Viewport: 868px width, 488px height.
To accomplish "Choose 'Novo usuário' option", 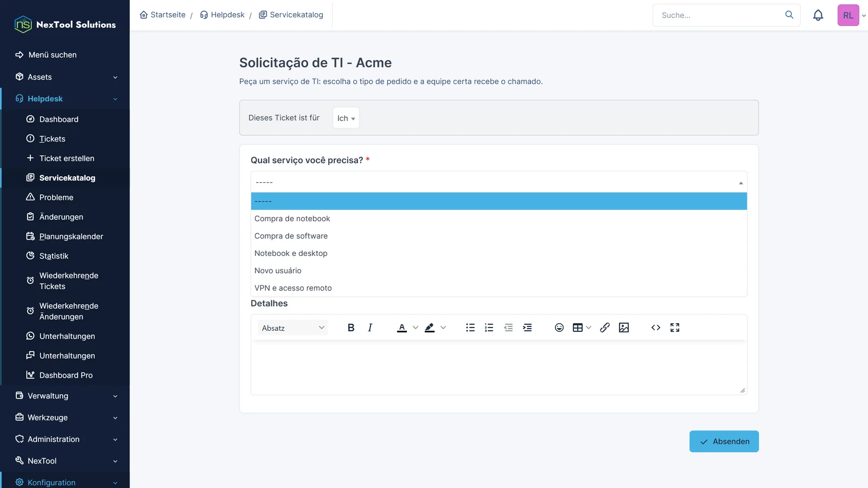I will tap(499, 271).
